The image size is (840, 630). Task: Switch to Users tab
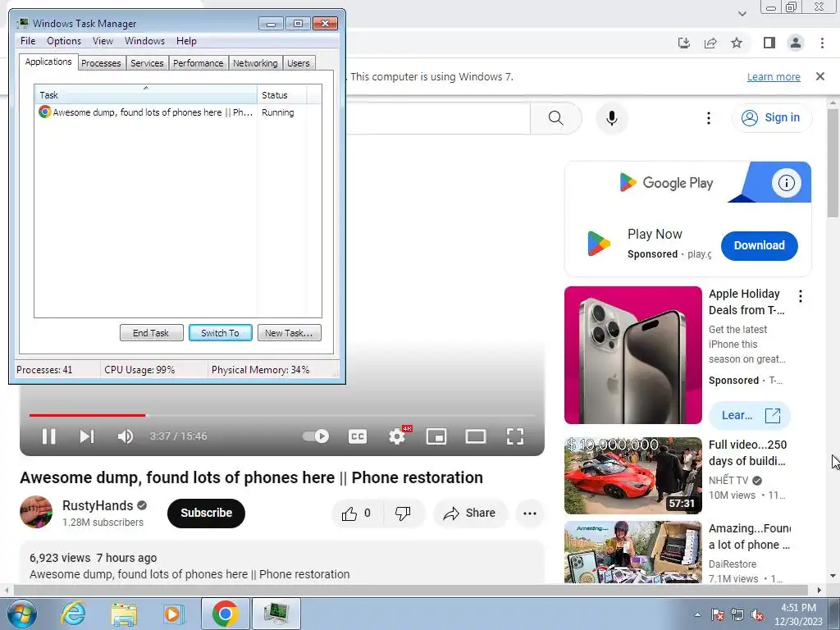click(x=299, y=63)
